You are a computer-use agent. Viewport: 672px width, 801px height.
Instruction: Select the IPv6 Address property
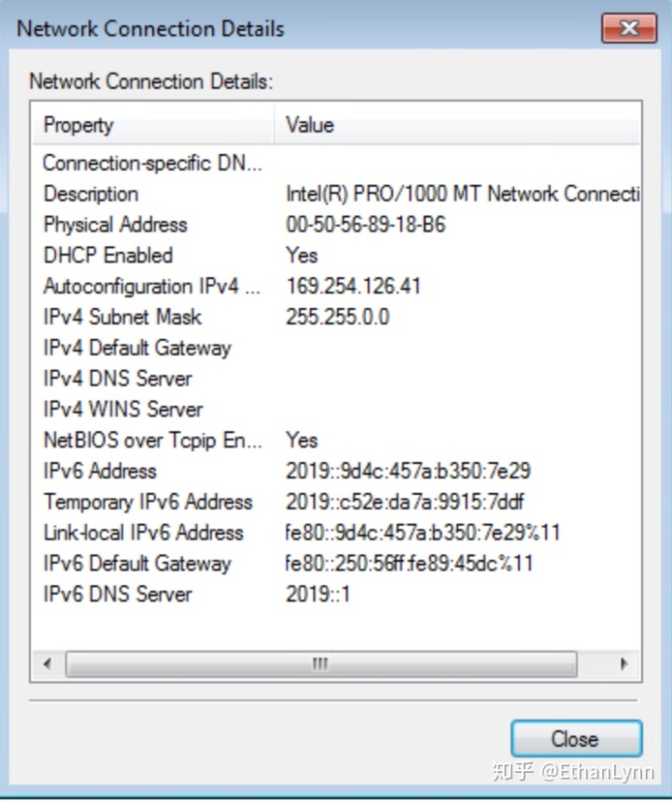(x=100, y=471)
